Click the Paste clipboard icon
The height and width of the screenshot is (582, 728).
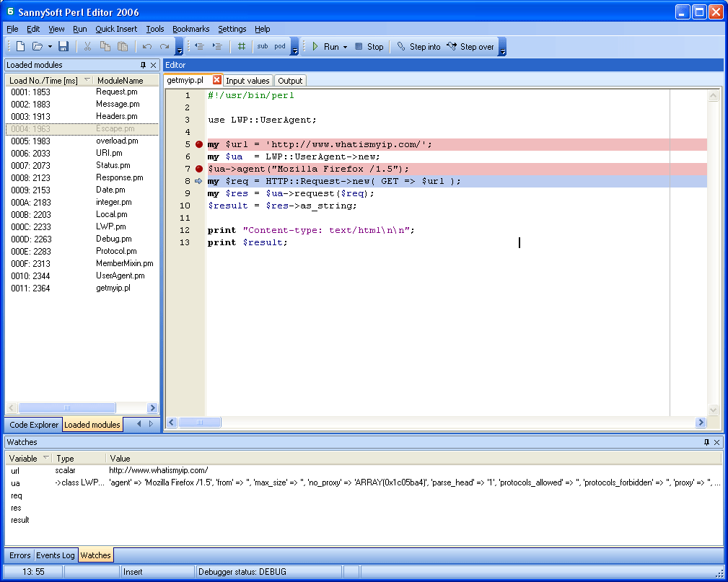[x=123, y=47]
